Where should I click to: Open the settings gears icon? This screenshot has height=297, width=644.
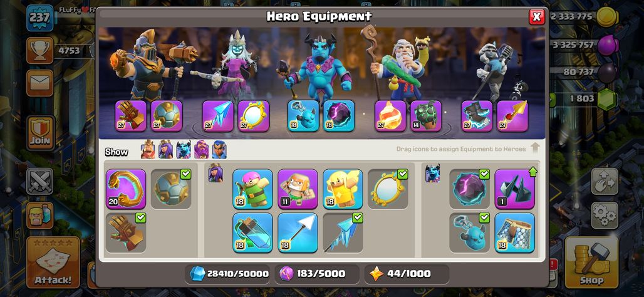tap(605, 216)
